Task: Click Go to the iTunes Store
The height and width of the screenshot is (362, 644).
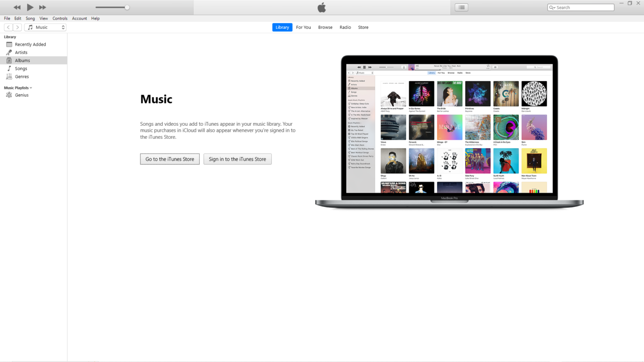Action: click(x=169, y=159)
